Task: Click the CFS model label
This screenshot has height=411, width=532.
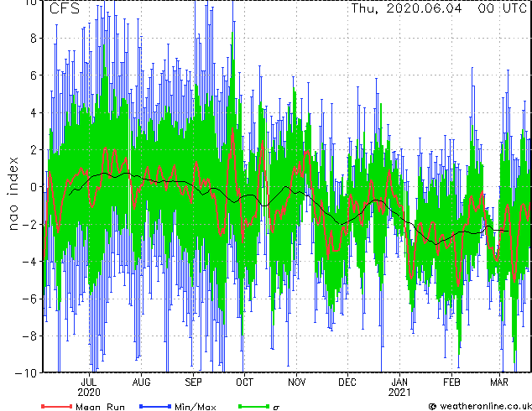Action: pyautogui.click(x=65, y=8)
